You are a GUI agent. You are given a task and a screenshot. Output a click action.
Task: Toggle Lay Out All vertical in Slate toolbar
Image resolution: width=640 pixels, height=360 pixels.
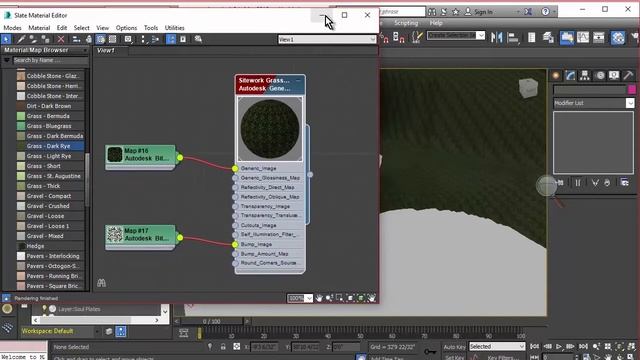point(143,39)
